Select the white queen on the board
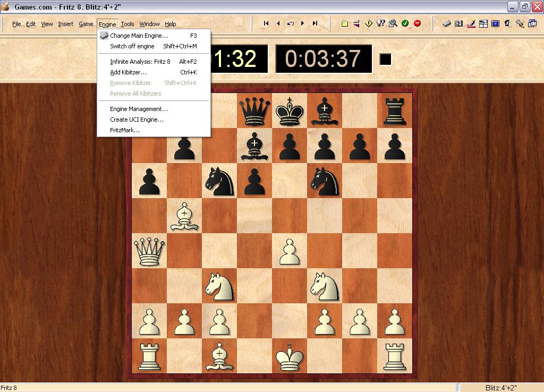The image size is (544, 392). (149, 251)
